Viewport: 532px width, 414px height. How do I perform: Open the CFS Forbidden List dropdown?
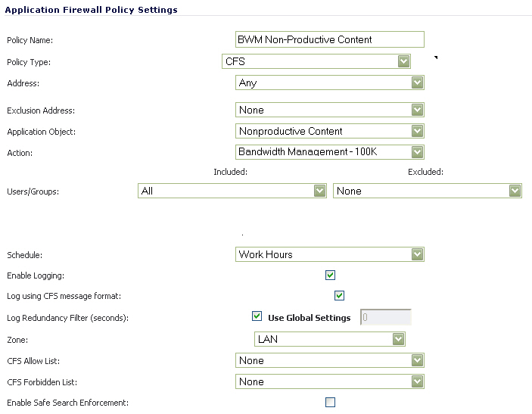pyautogui.click(x=330, y=381)
